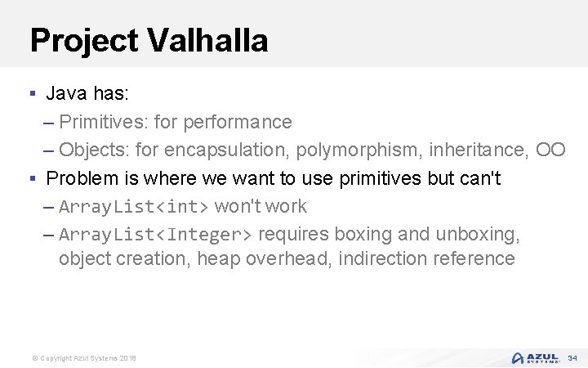
Task: Click the square bullet beside Java has
Action: click(33, 92)
